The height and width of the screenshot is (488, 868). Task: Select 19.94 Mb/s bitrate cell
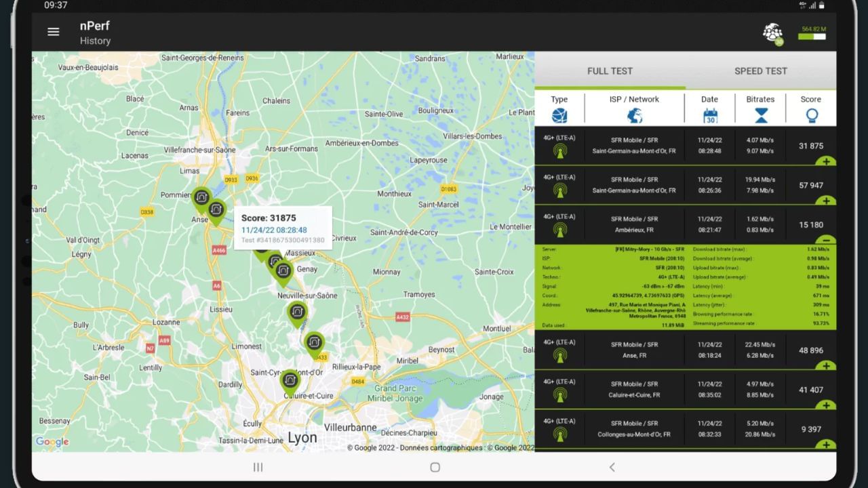tap(760, 180)
